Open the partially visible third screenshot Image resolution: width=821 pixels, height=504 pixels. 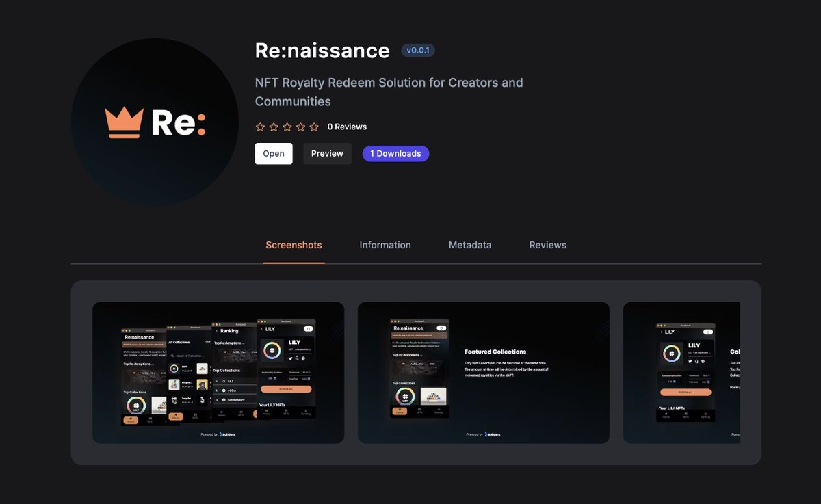click(x=681, y=373)
